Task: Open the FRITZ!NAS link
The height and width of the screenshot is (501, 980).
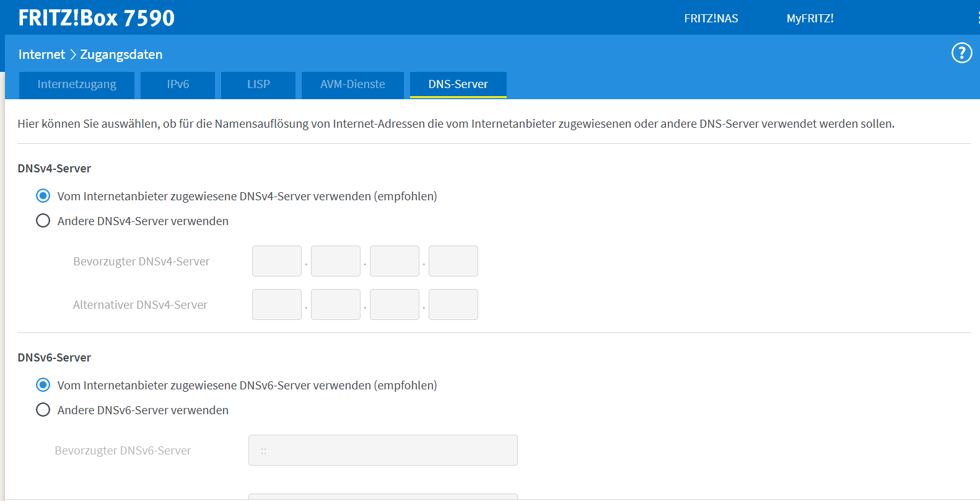Action: [711, 19]
